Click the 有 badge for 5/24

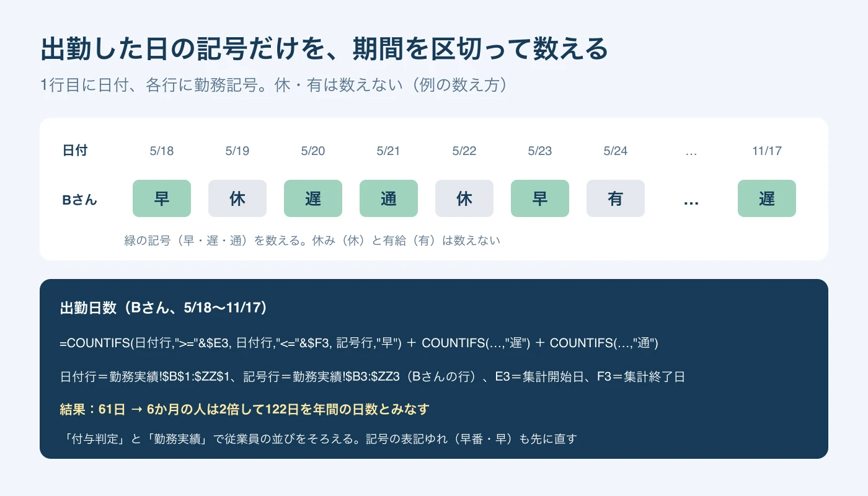[x=616, y=198]
